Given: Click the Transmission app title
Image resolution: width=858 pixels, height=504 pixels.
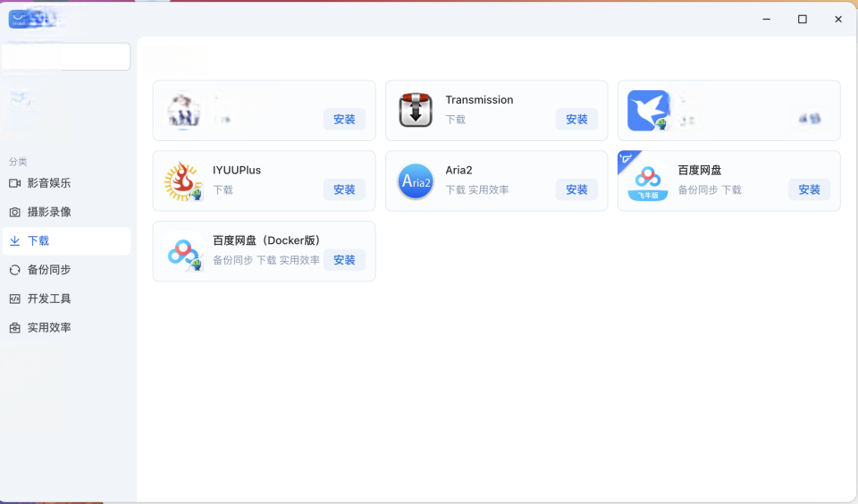Looking at the screenshot, I should [479, 100].
